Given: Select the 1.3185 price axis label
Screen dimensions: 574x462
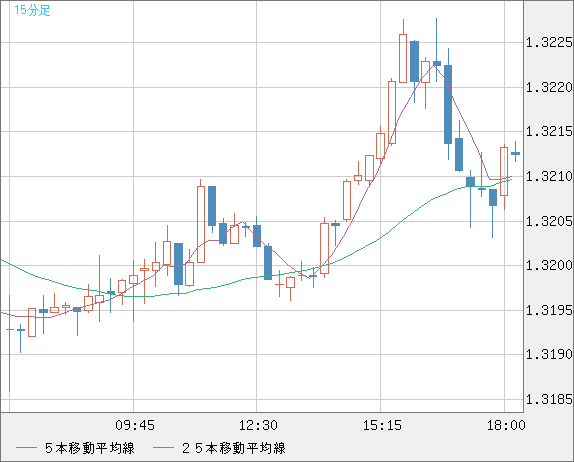Looking at the screenshot, I should pos(549,399).
